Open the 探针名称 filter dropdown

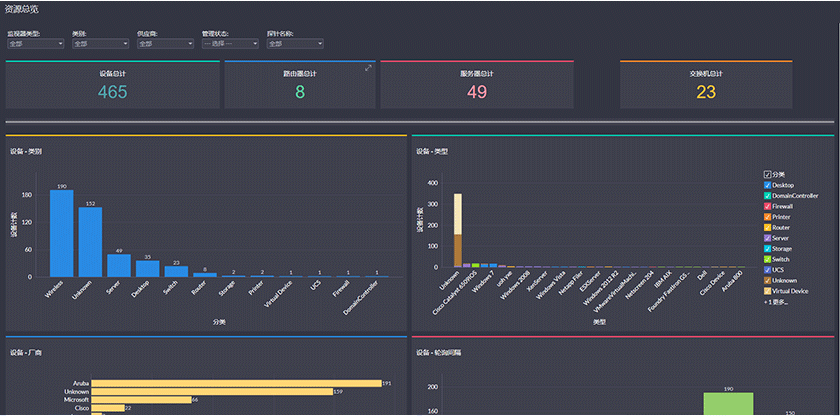[295, 44]
